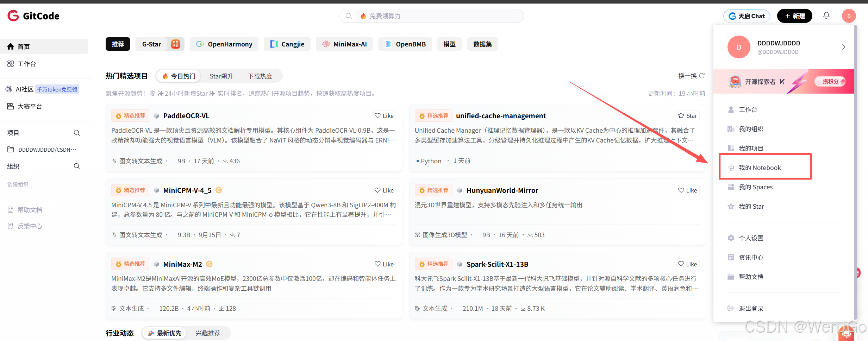Click the 工作台 grid icon in sidebar

click(11, 64)
